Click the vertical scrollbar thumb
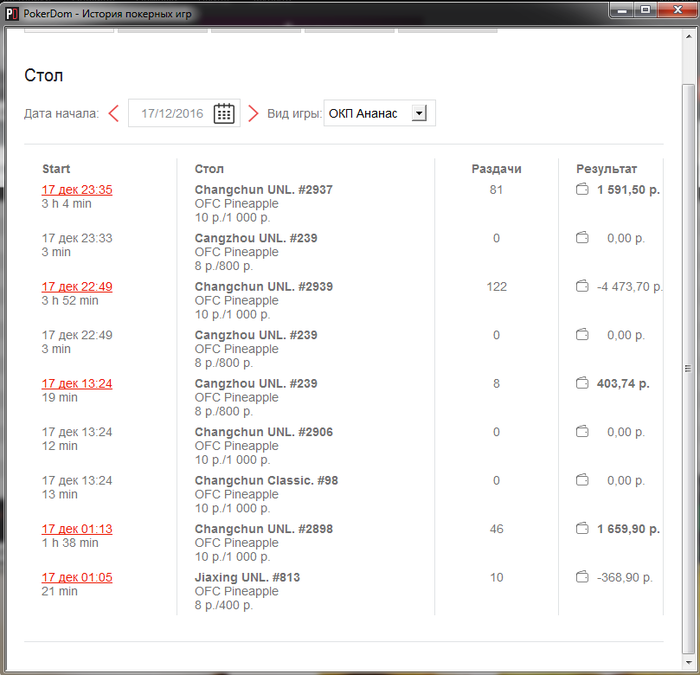700x675 pixels. (688, 368)
